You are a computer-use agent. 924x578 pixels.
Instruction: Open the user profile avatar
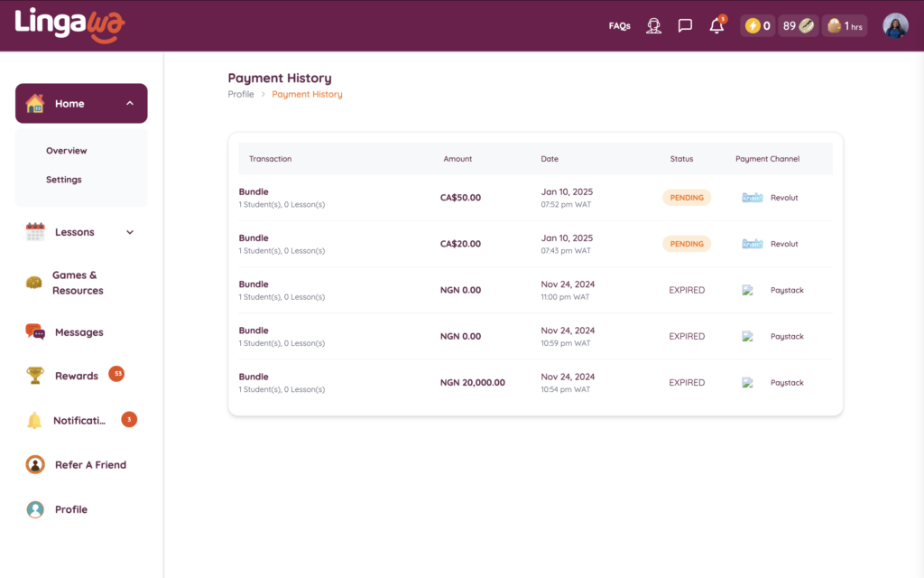895,26
